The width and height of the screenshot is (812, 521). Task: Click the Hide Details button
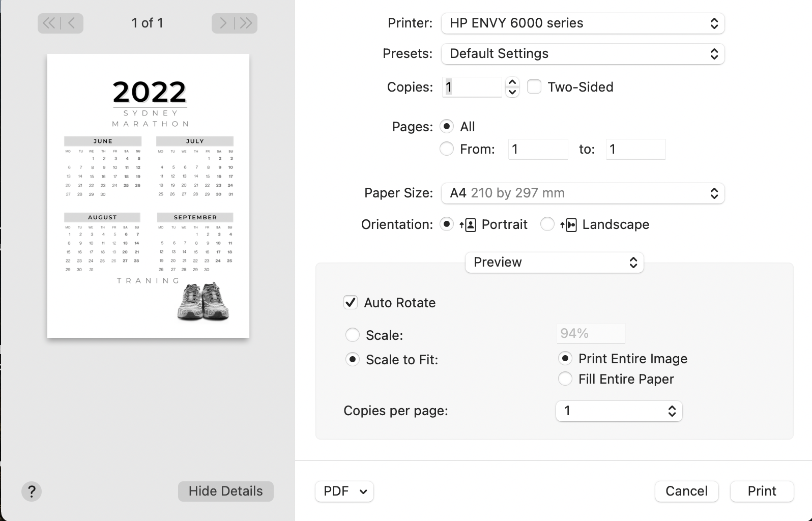pyautogui.click(x=225, y=491)
